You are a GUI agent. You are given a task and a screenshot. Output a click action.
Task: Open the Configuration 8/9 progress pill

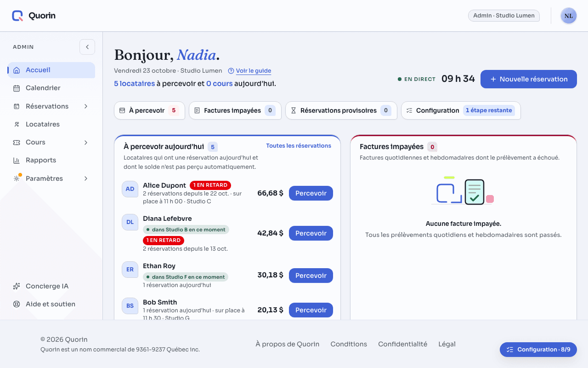point(538,350)
